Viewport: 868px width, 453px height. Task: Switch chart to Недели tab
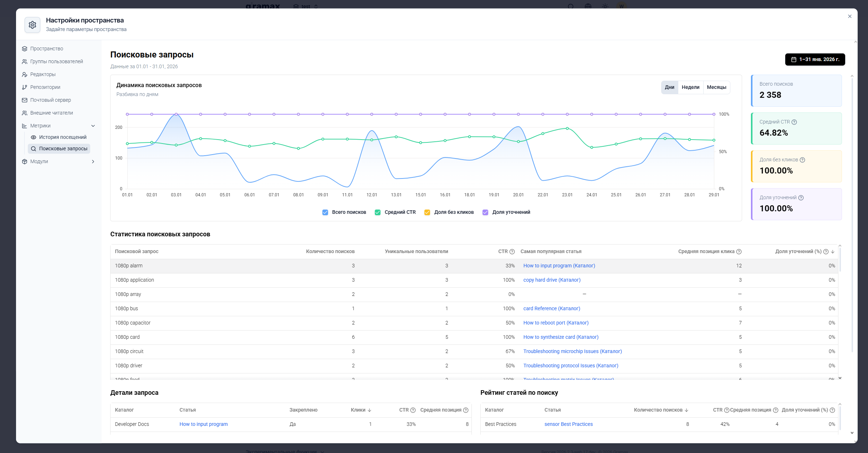click(x=690, y=87)
